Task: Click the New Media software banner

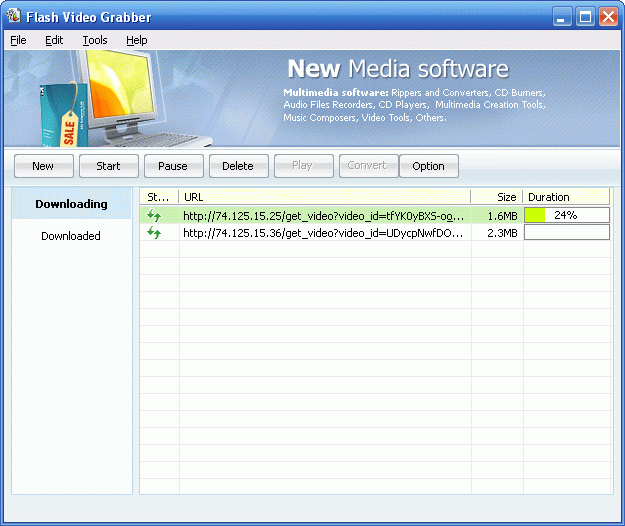Action: coord(312,98)
